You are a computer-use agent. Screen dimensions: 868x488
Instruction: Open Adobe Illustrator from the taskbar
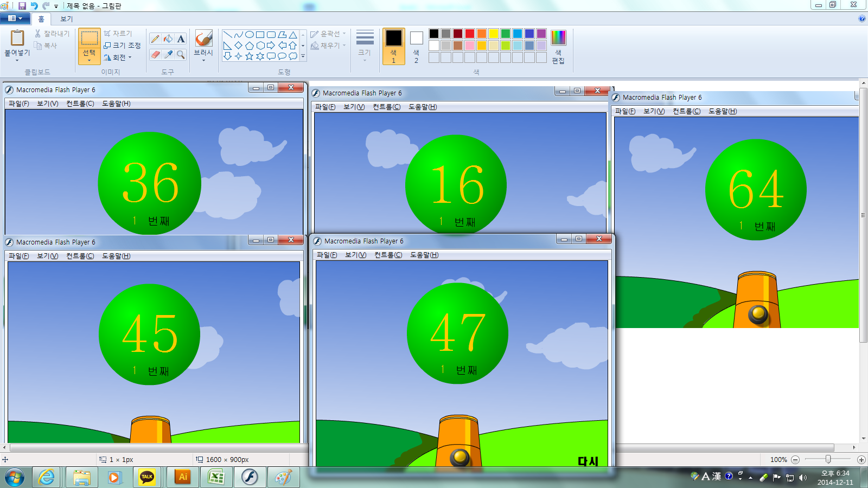pos(183,478)
